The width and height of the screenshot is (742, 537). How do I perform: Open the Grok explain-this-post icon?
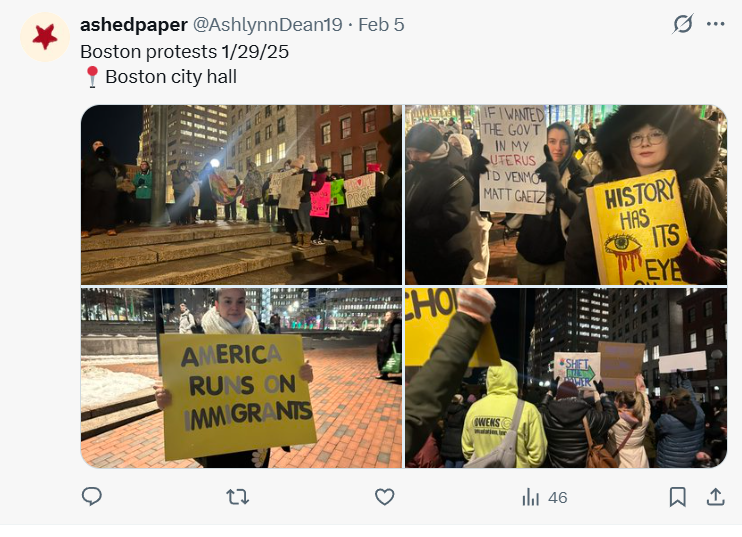click(x=683, y=24)
